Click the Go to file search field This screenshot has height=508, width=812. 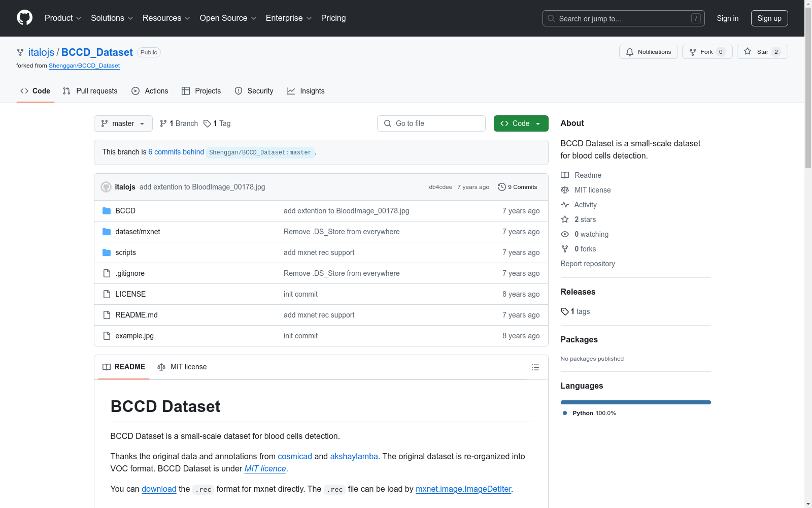coord(431,123)
